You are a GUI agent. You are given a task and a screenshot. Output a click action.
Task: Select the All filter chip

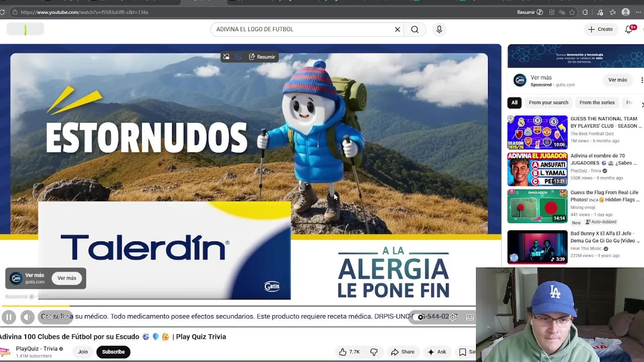pyautogui.click(x=514, y=103)
